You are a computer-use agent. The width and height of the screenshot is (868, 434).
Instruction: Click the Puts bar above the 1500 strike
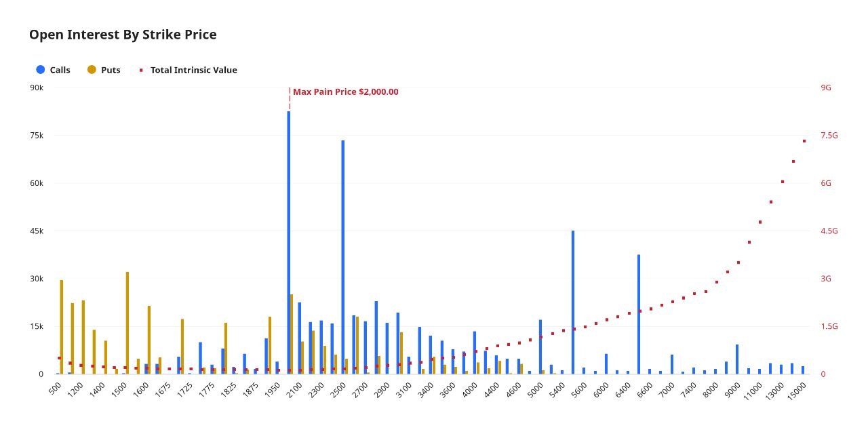point(127,323)
